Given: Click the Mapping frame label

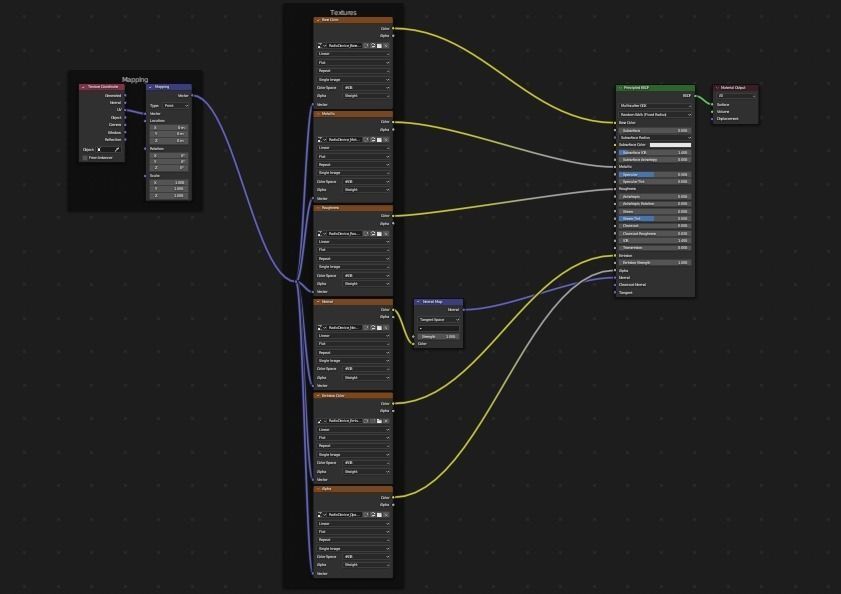Looking at the screenshot, I should [x=135, y=79].
